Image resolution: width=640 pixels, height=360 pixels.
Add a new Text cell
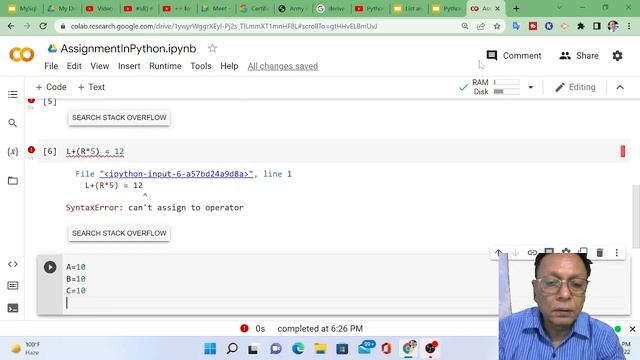coord(91,87)
